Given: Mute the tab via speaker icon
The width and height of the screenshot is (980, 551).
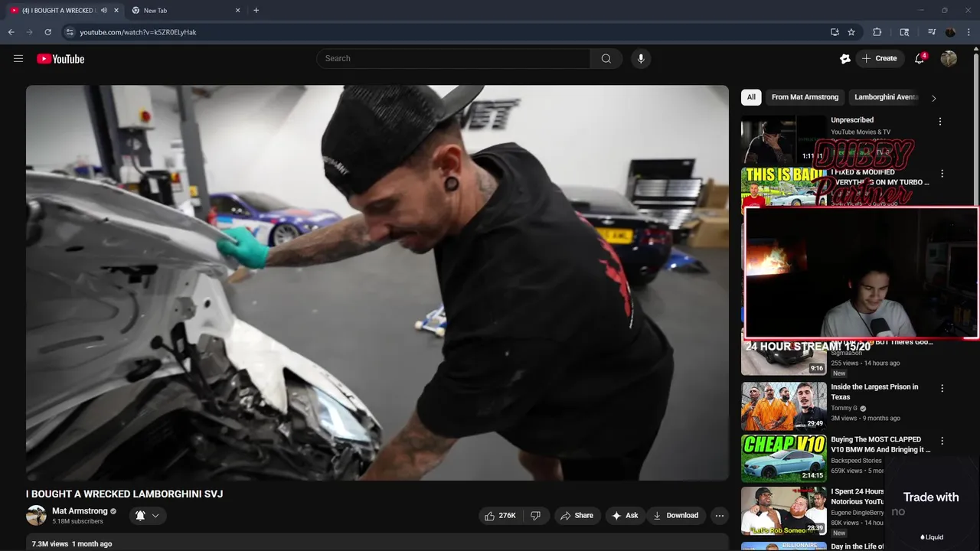Looking at the screenshot, I should point(104,10).
